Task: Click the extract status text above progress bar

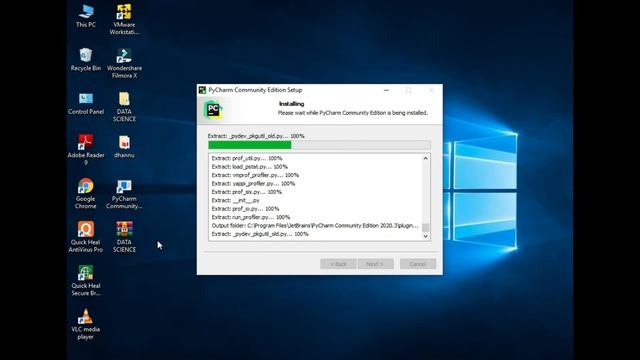Action: pyautogui.click(x=256, y=136)
